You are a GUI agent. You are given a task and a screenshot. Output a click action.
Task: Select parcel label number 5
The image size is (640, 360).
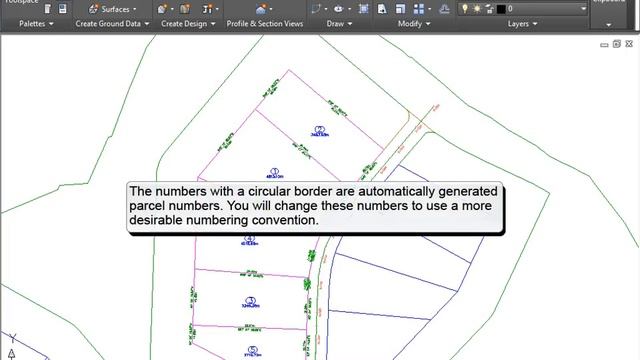(253, 352)
